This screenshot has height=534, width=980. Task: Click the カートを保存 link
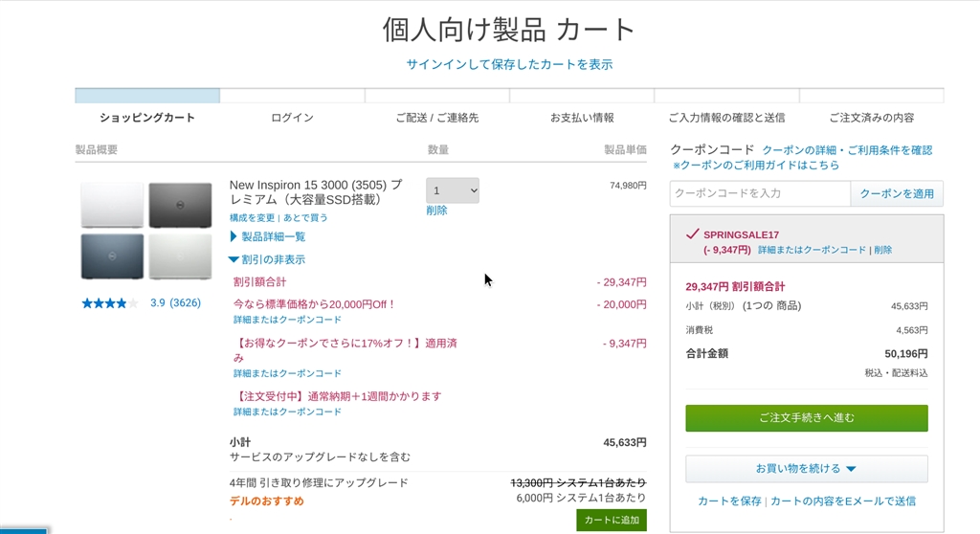pos(729,501)
